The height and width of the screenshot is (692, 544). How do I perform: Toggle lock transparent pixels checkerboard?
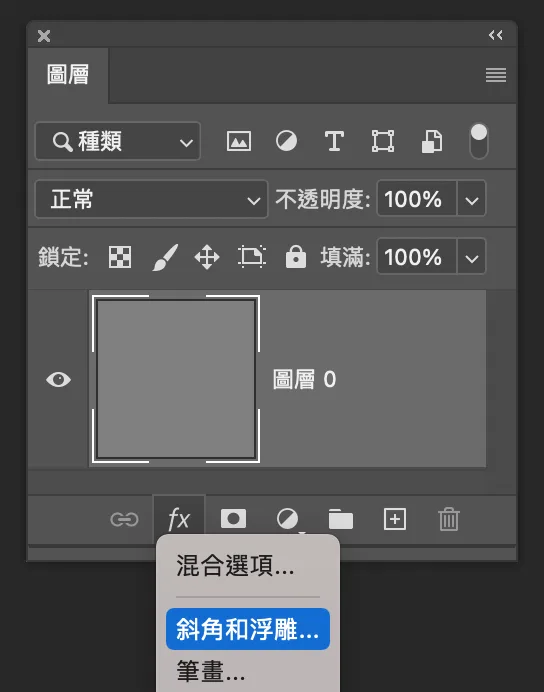[x=120, y=257]
